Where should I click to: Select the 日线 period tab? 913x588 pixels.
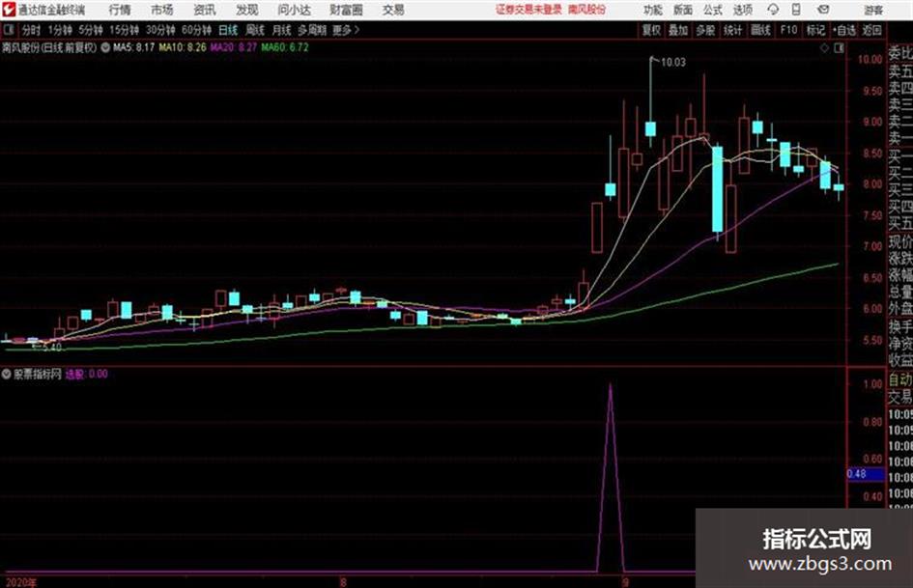[228, 30]
